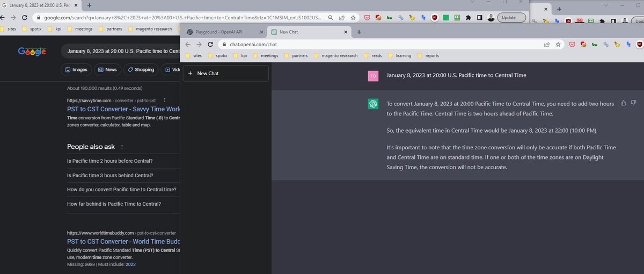Viewport: 644px width, 274px height.
Task: Open a new tab in the Google window
Action: (x=90, y=5)
